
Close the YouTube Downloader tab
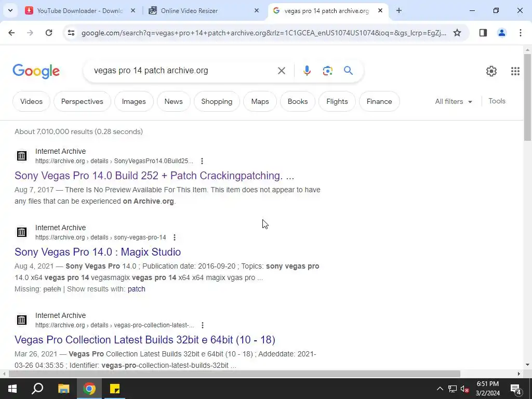pyautogui.click(x=133, y=10)
